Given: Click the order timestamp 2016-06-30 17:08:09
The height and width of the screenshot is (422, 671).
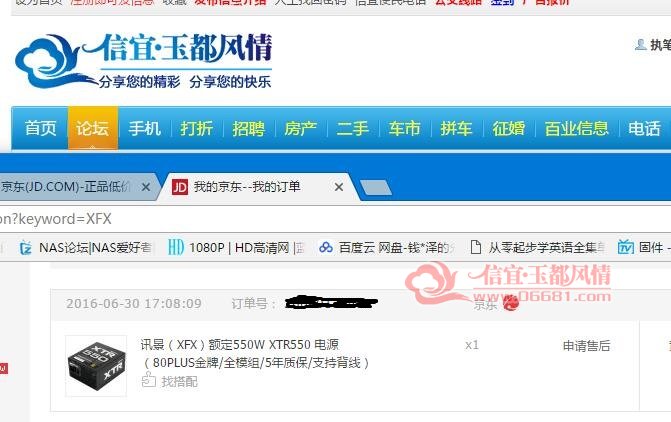Looking at the screenshot, I should pyautogui.click(x=134, y=303).
